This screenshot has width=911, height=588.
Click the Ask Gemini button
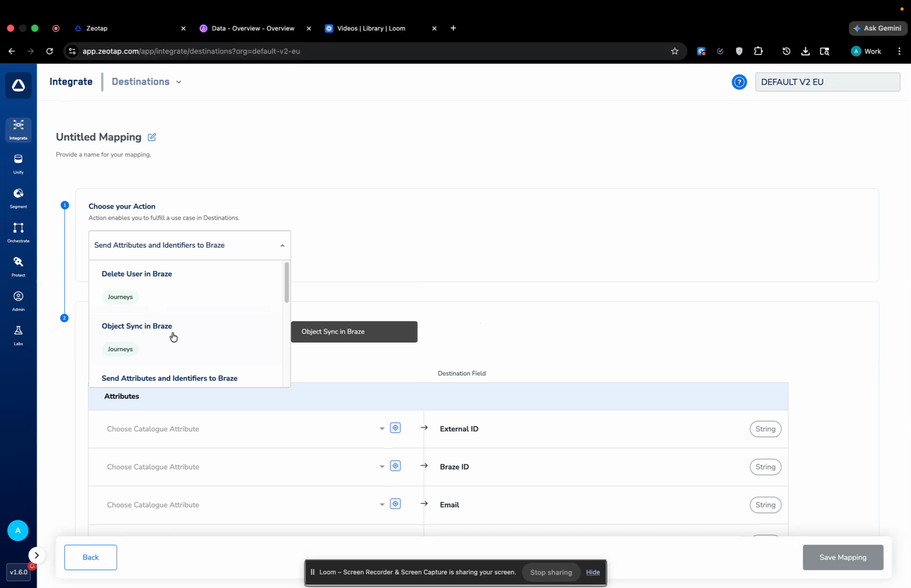click(x=878, y=28)
